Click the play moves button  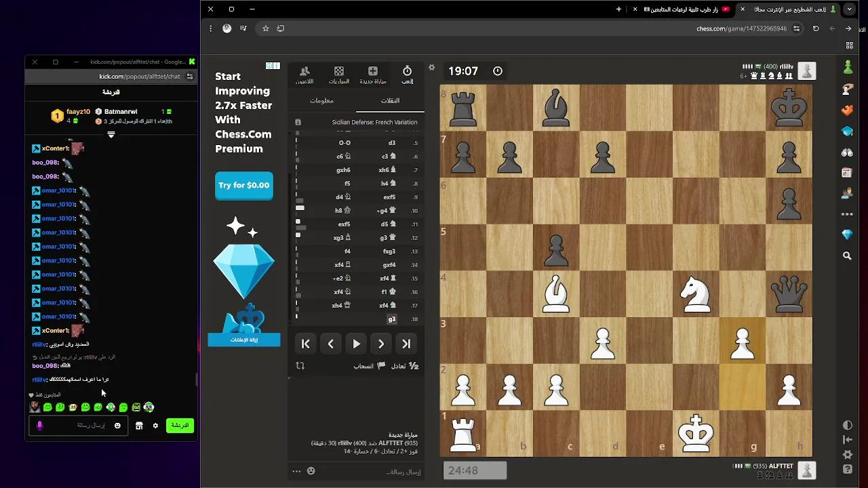tap(356, 344)
